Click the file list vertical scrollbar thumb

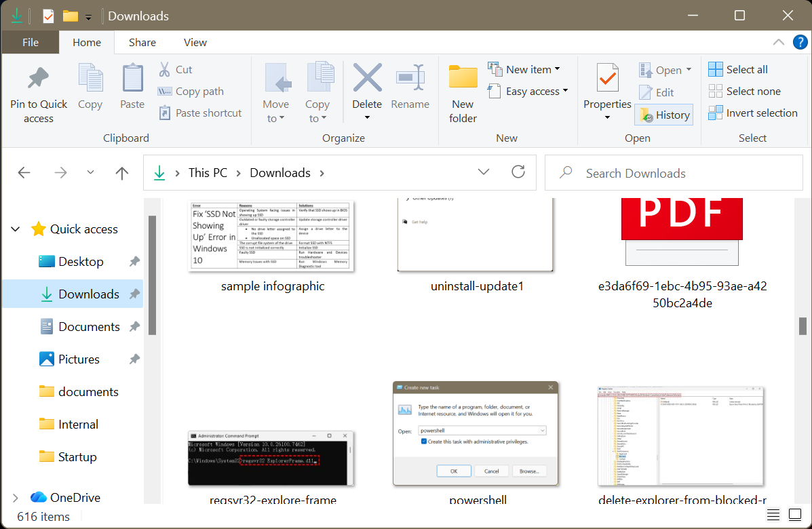click(803, 326)
